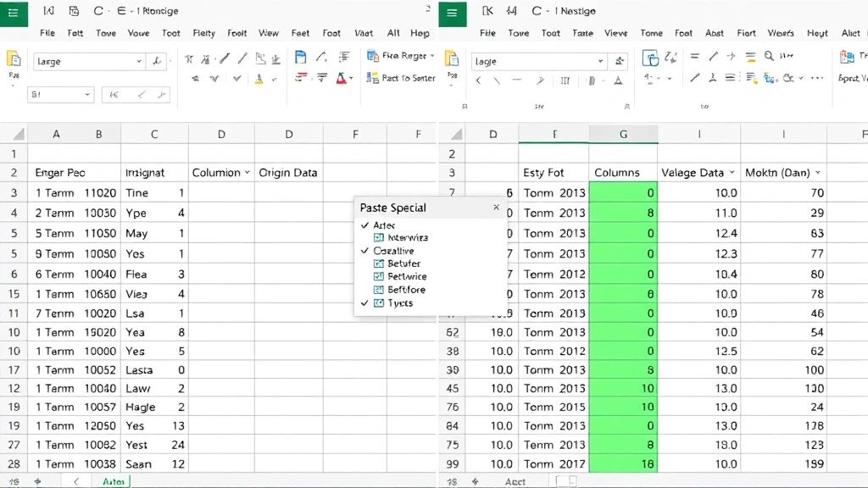This screenshot has width=868, height=488.
Task: Select the Pact to Sorter ribbon icon
Action: (400, 77)
